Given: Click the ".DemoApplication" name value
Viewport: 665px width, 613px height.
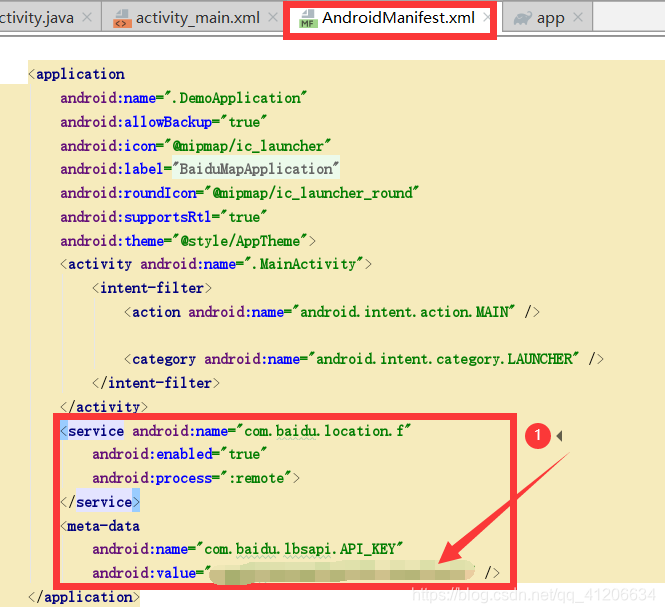Looking at the screenshot, I should click(235, 98).
